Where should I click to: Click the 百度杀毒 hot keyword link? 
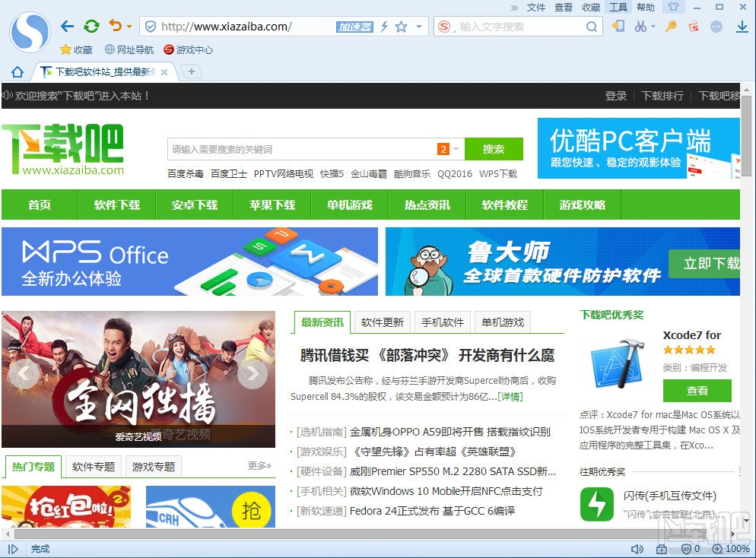pyautogui.click(x=185, y=174)
